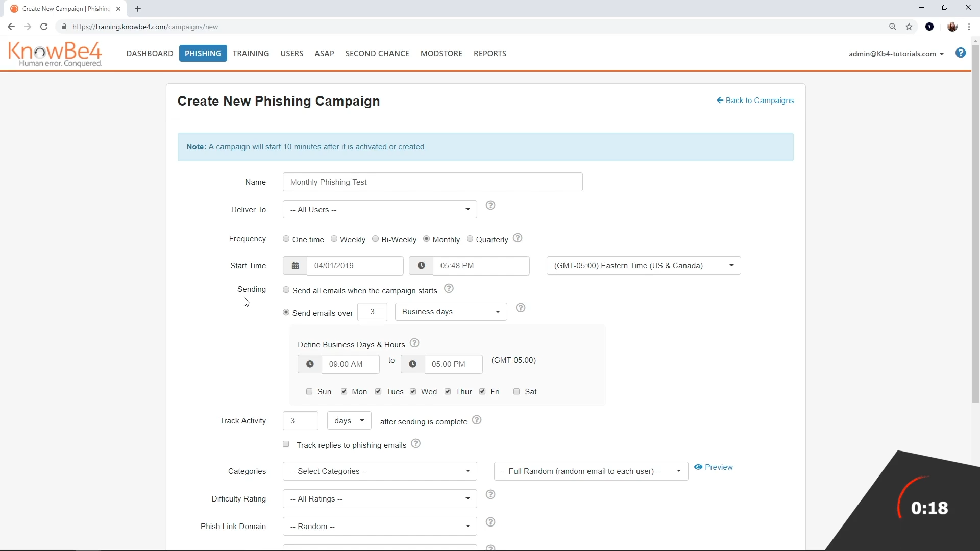Select Monthly frequency

coord(427,239)
